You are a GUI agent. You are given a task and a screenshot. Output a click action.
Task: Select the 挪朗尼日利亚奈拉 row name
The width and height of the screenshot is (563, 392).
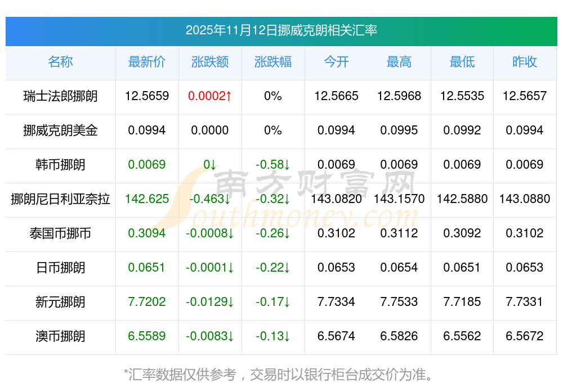point(60,199)
